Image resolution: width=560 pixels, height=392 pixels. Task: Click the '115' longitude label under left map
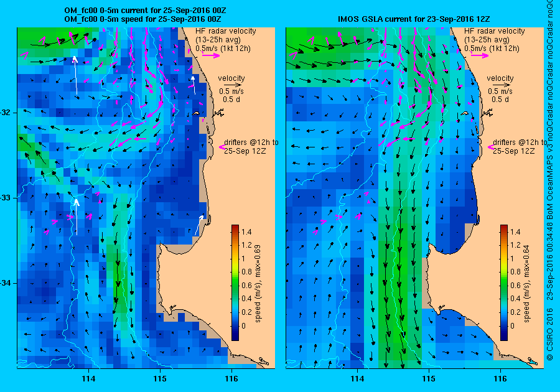tap(160, 378)
